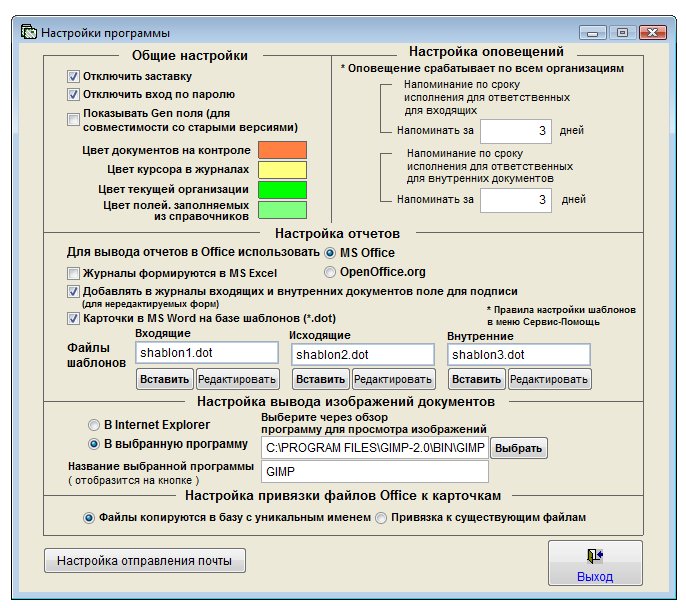Click the 'Настройка оповещений' heading
The height and width of the screenshot is (608, 686).
click(x=486, y=52)
